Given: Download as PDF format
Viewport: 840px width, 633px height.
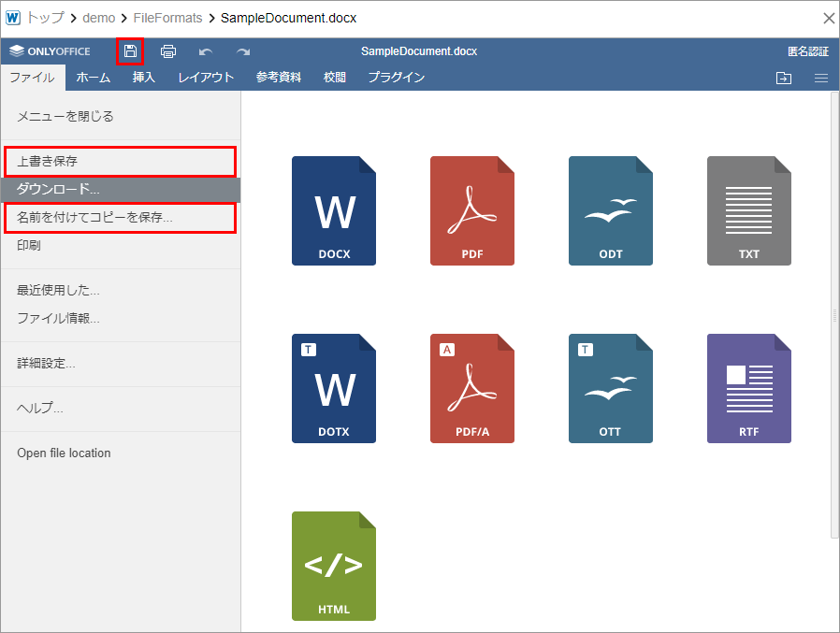Looking at the screenshot, I should [472, 210].
